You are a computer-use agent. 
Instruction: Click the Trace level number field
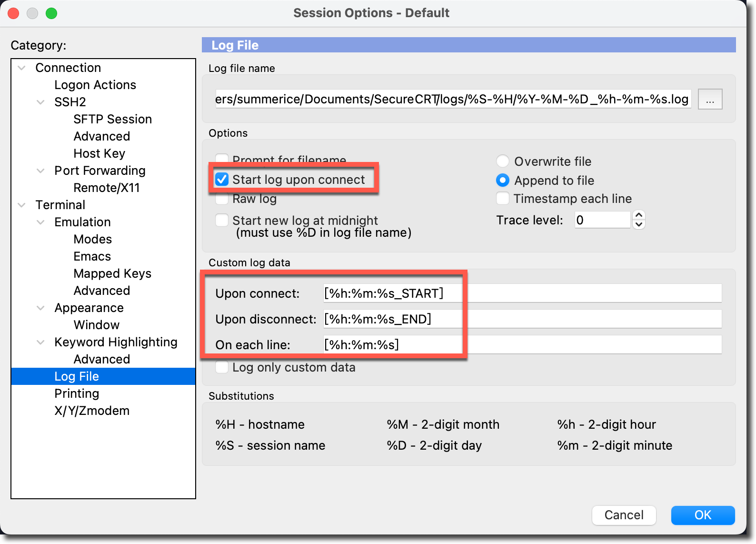click(x=602, y=220)
